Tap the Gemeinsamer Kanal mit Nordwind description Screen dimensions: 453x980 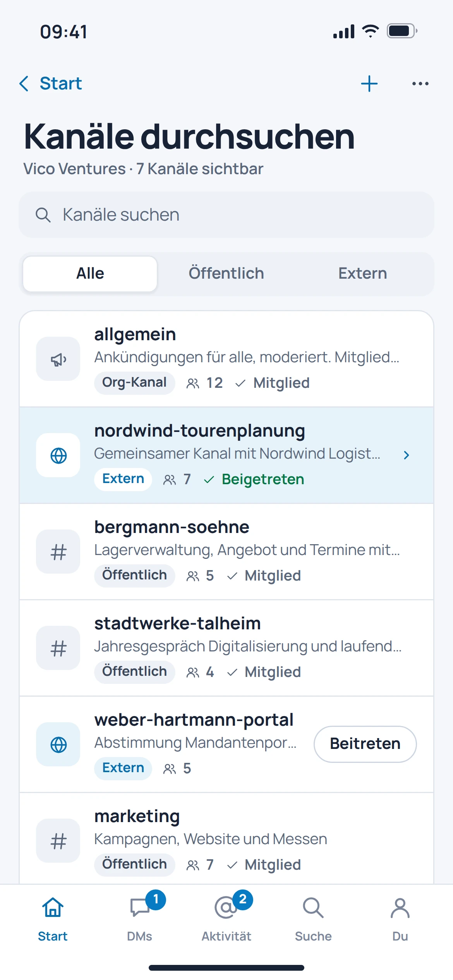tap(237, 454)
